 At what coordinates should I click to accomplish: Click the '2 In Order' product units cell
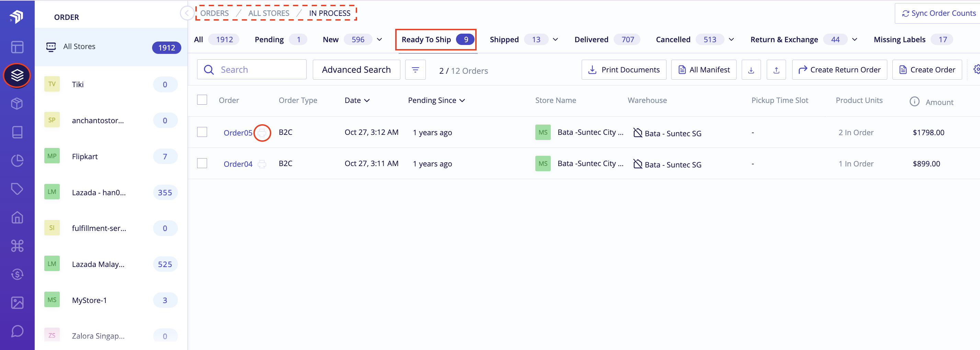point(856,133)
